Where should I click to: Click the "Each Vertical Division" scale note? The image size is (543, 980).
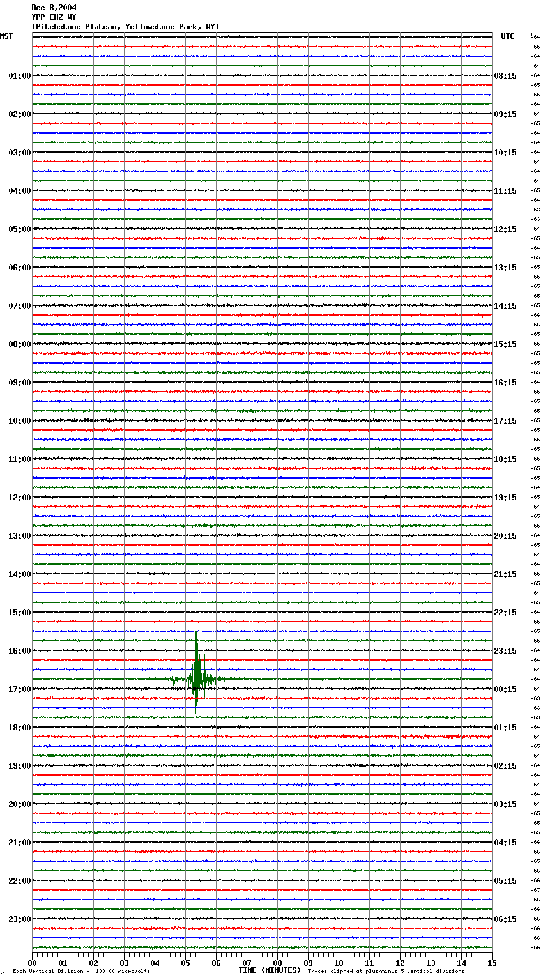click(x=81, y=972)
